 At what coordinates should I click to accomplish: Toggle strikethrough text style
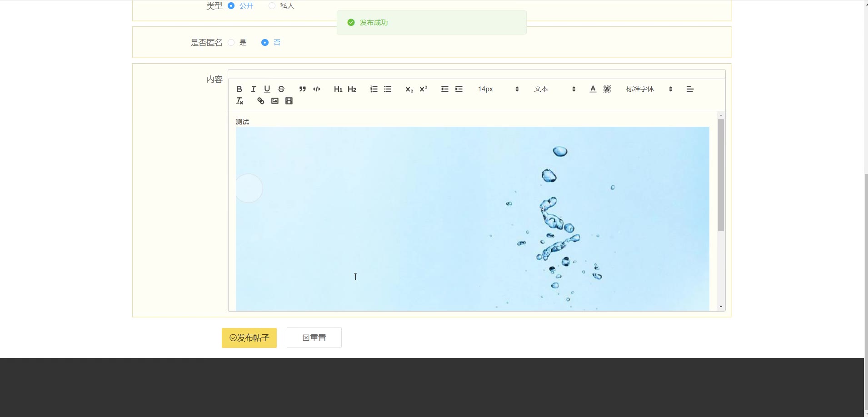281,89
